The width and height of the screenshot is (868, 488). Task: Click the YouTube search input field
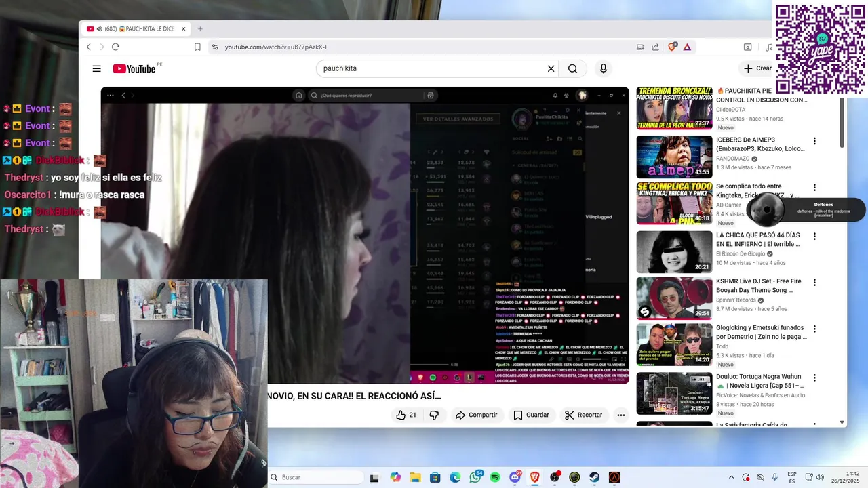(x=434, y=68)
